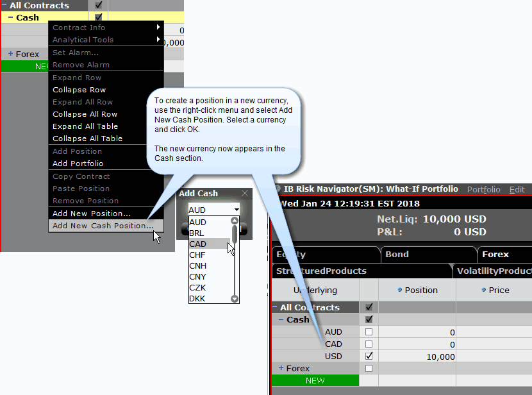
Task: Click the currency list scroll-down arrow
Action: pos(235,298)
